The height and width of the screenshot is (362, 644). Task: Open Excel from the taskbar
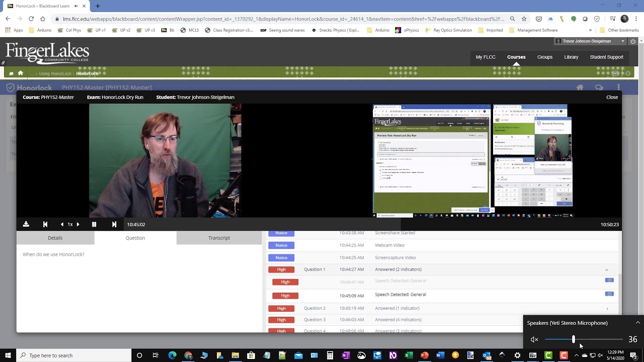(x=408, y=355)
